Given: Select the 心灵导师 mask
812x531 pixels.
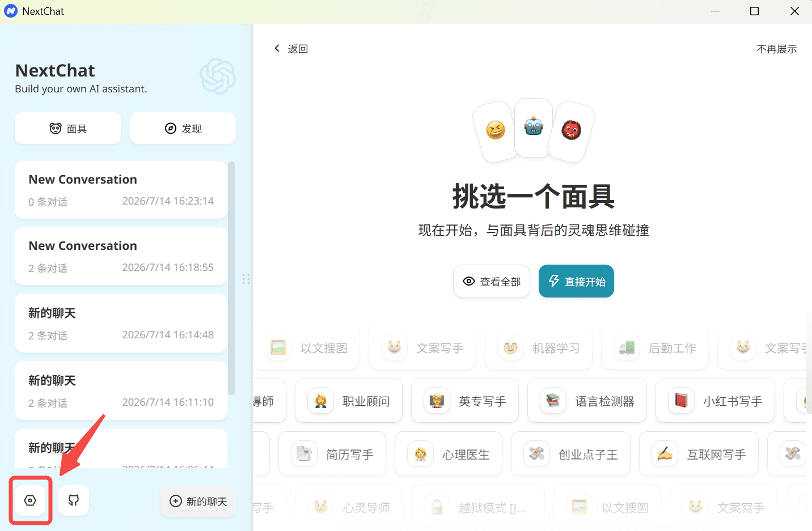Looking at the screenshot, I should pos(349,507).
